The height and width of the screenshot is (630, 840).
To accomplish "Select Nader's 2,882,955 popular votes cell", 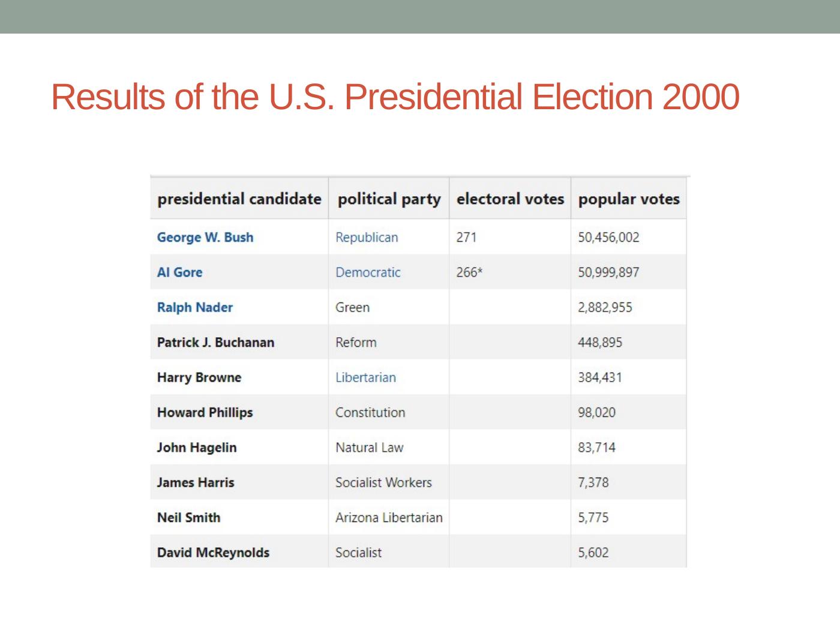I will point(605,307).
